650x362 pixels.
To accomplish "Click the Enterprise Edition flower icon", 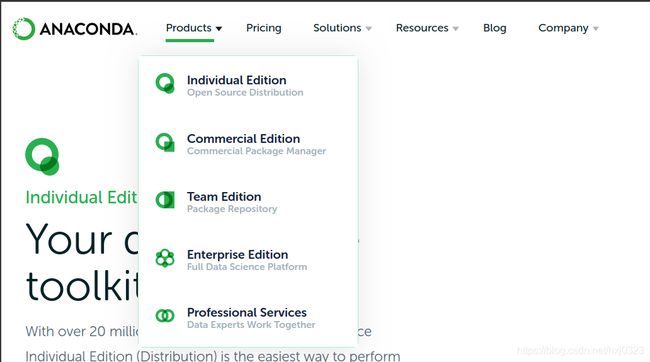I will (165, 258).
